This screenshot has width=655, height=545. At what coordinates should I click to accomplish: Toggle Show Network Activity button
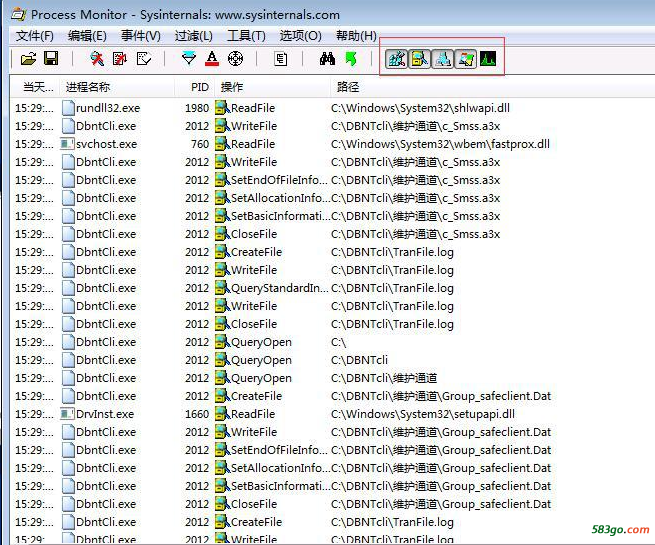(443, 59)
